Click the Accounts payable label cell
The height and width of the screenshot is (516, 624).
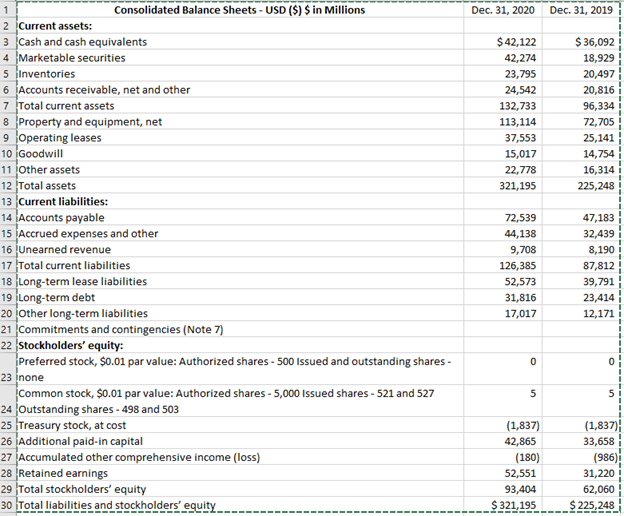240,218
